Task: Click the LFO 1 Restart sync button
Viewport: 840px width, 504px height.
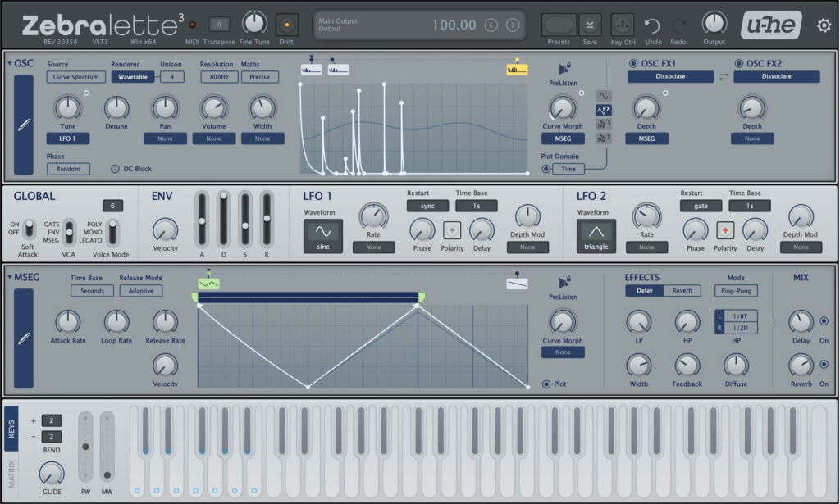Action: click(427, 206)
